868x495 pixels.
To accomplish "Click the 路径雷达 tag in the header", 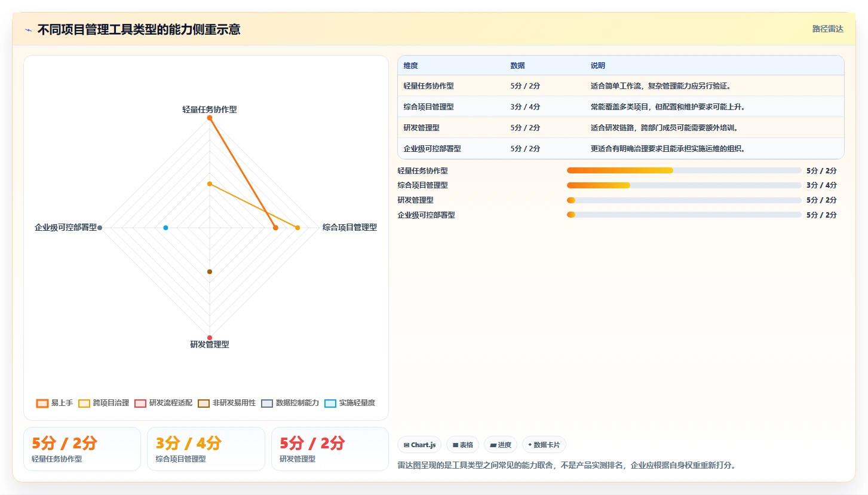I will point(827,29).
